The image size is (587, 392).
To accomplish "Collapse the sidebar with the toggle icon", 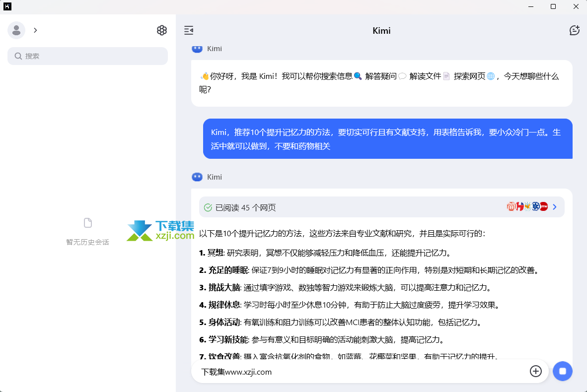I will click(189, 30).
